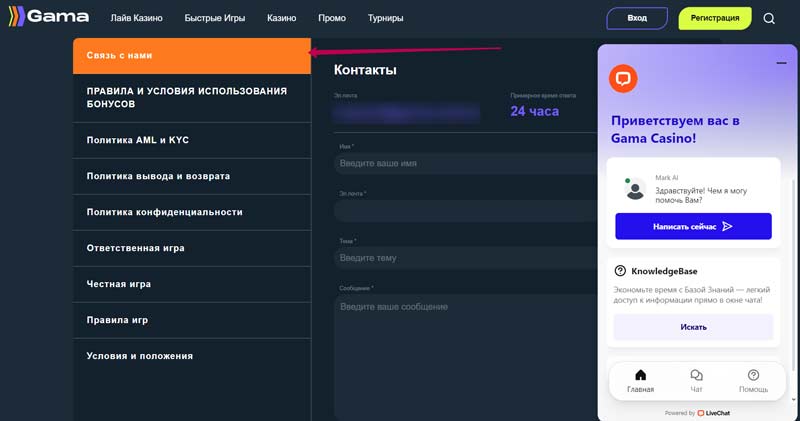Screen dimensions: 800x421
Task: Click the Искать button in KnowledgeBase
Action: point(693,327)
